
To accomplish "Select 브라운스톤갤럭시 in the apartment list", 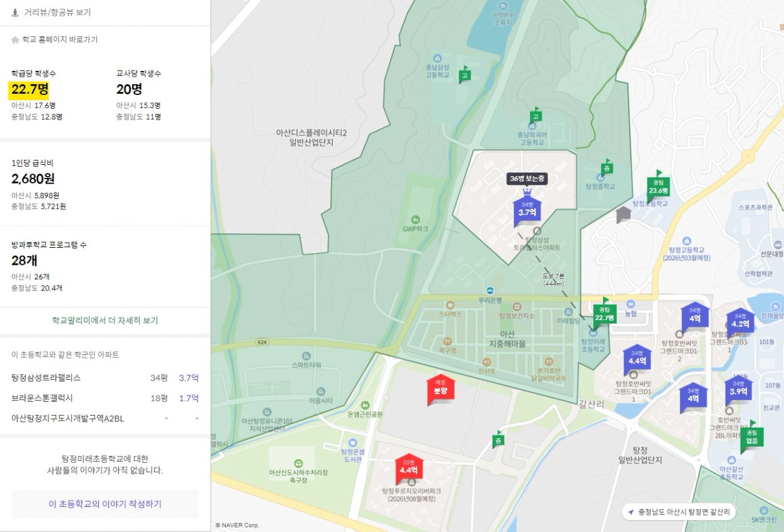I will 42,398.
